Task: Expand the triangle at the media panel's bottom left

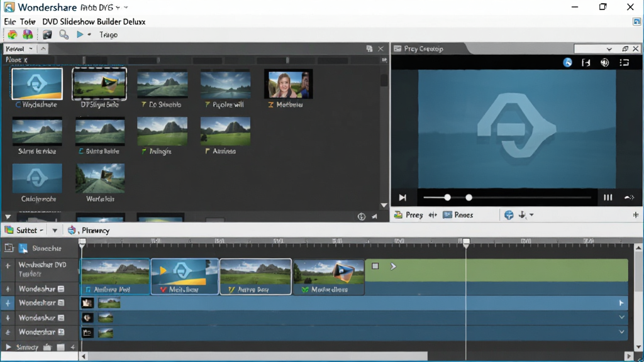Action: [x=8, y=217]
